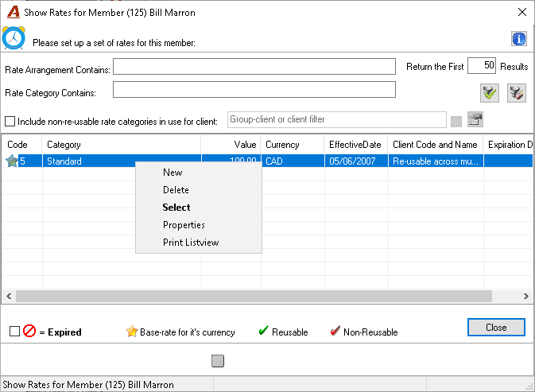Click the Rate Category Contains field

pyautogui.click(x=254, y=89)
